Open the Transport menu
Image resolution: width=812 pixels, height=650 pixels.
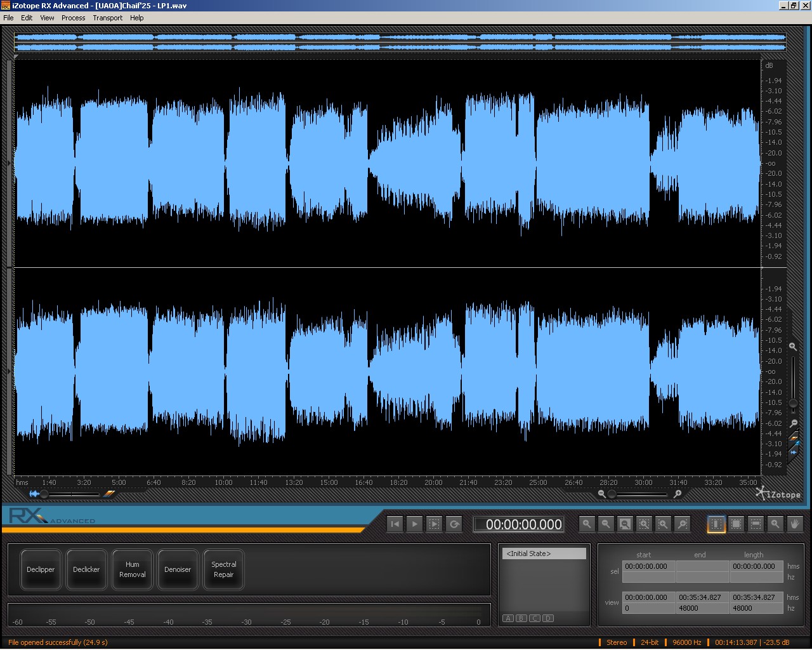(107, 18)
